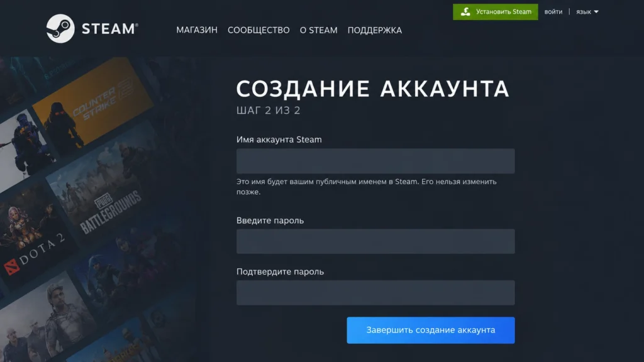
Task: Click the download icon on Install Steam button
Action: (x=465, y=12)
